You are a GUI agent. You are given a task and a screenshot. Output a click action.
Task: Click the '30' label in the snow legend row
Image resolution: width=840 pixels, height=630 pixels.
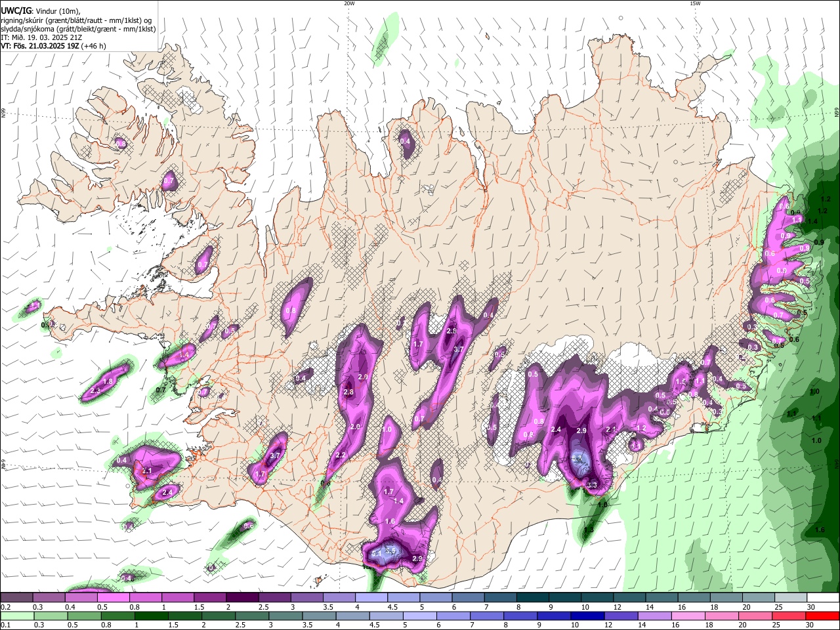coord(811,607)
